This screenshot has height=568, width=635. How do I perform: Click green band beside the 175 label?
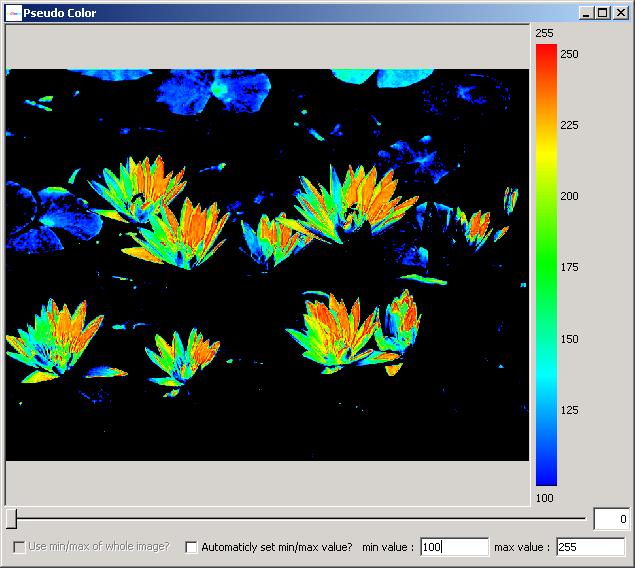click(x=546, y=267)
